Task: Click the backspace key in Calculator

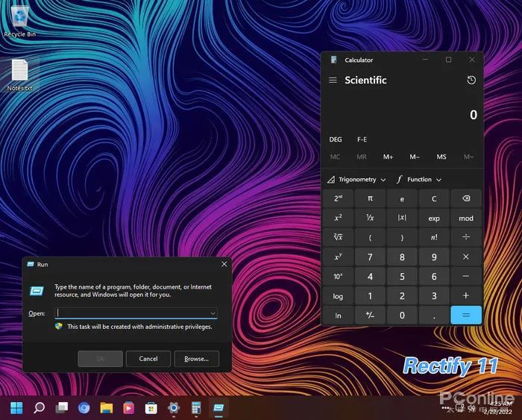Action: coord(466,198)
